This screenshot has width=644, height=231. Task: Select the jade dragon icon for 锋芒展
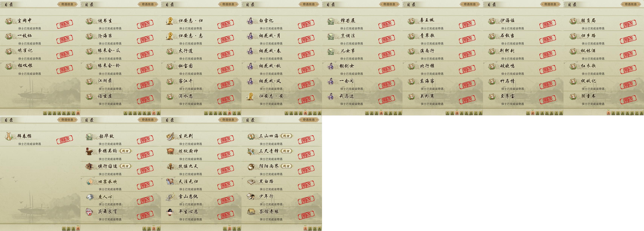point(331,21)
